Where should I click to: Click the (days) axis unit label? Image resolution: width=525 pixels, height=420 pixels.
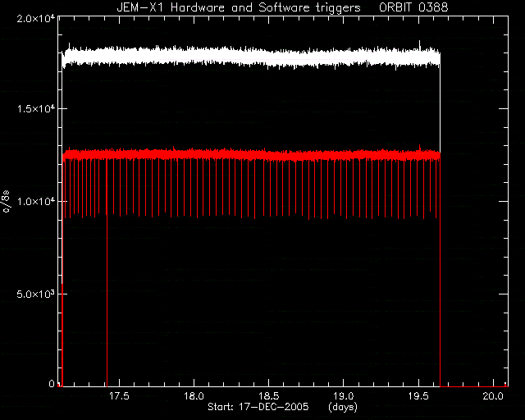coord(343,407)
